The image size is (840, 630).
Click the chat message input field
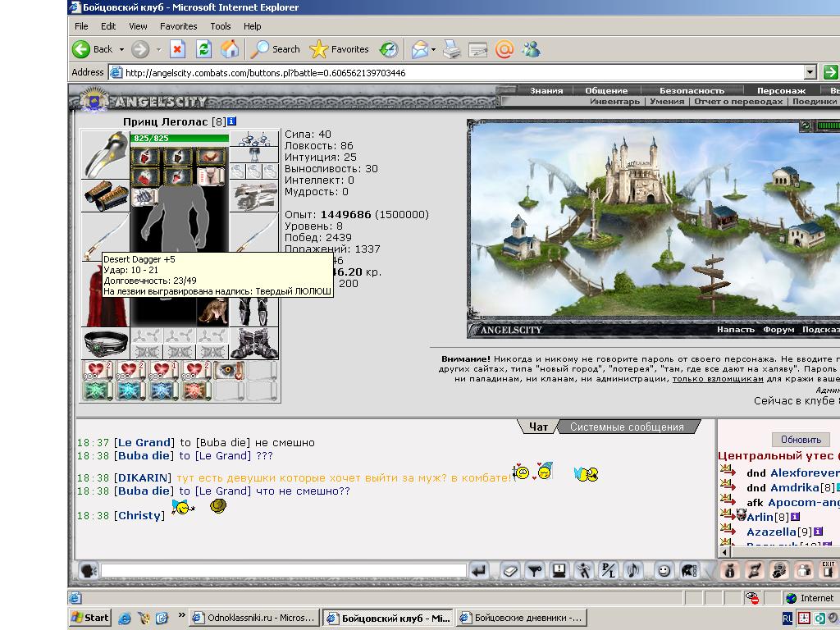[283, 571]
